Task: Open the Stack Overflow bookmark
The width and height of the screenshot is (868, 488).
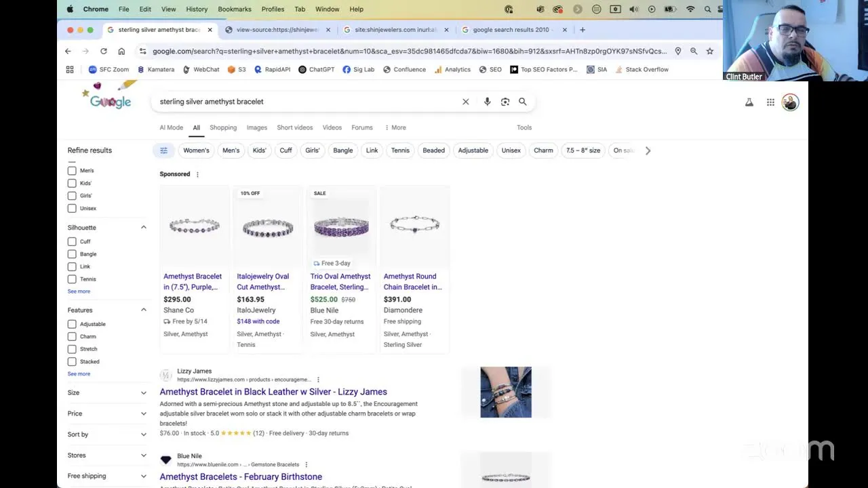Action: click(x=642, y=69)
